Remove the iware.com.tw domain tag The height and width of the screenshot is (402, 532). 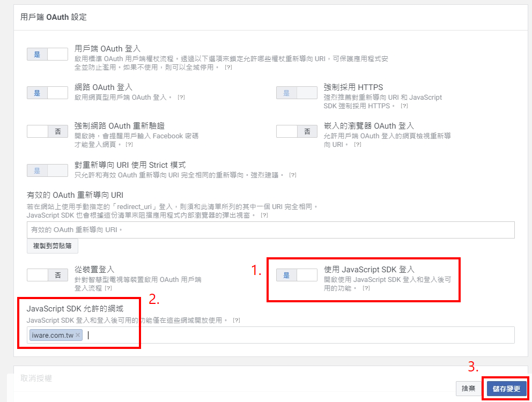(78, 335)
